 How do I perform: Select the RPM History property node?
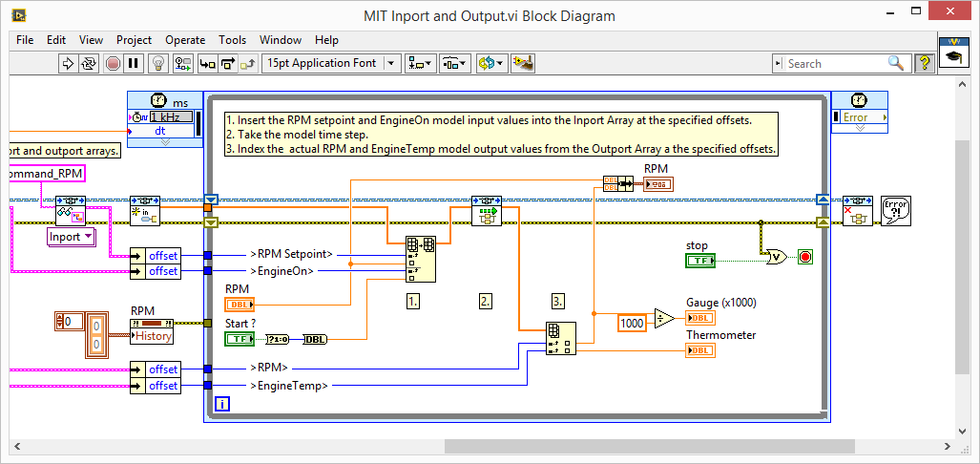coord(153,330)
